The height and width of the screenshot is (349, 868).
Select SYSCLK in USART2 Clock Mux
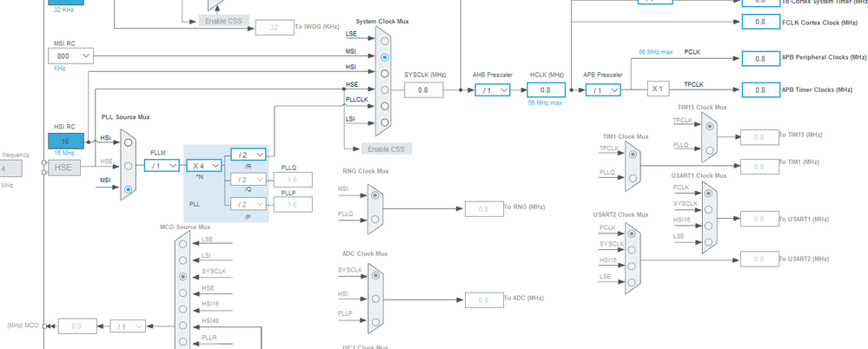633,249
